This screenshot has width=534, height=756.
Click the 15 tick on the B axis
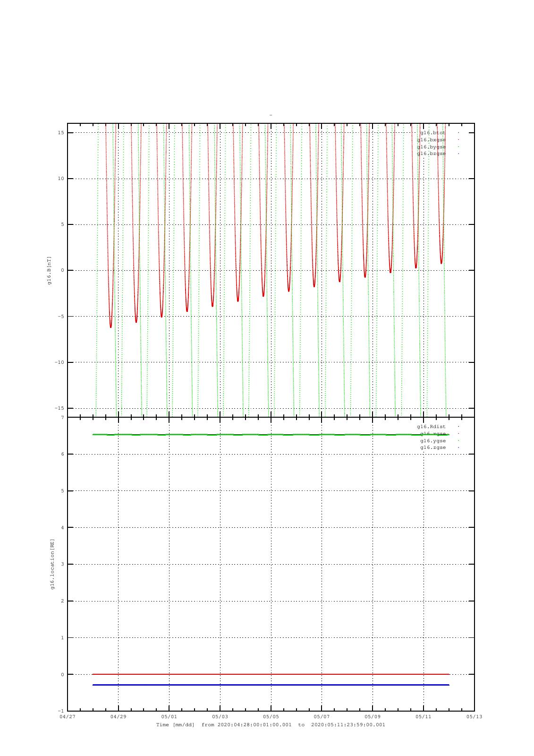coord(61,133)
